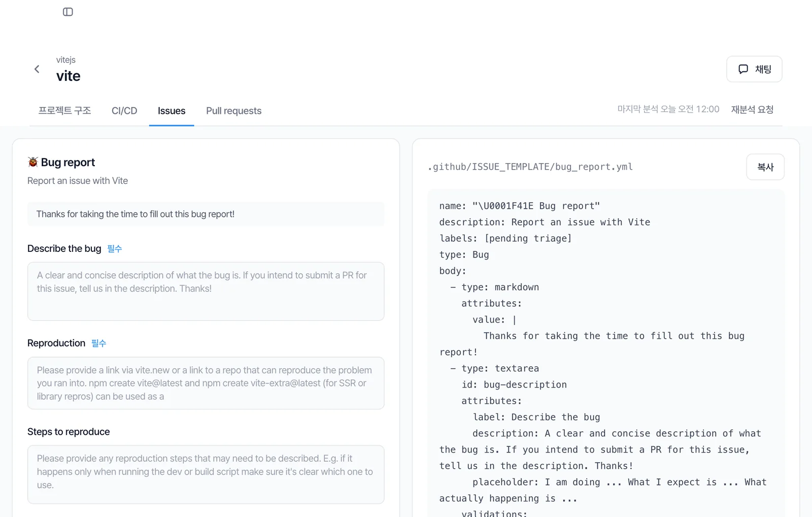The image size is (812, 517).
Task: Click the 'Thanks for taking the time' notice
Action: (x=206, y=214)
